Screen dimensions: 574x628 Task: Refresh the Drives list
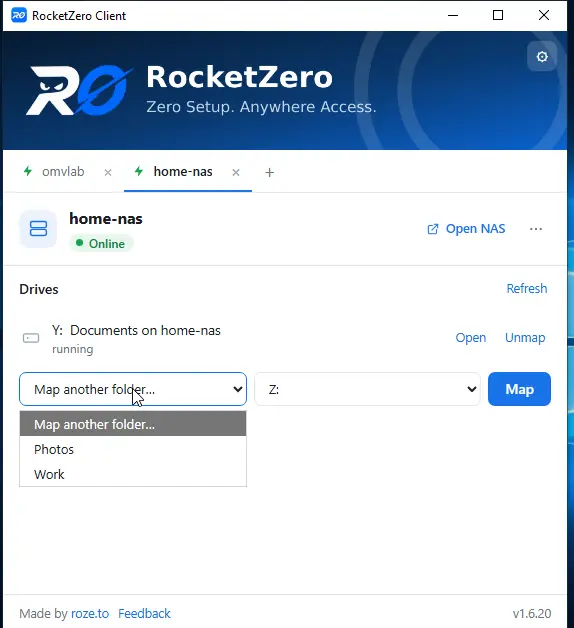pos(527,288)
